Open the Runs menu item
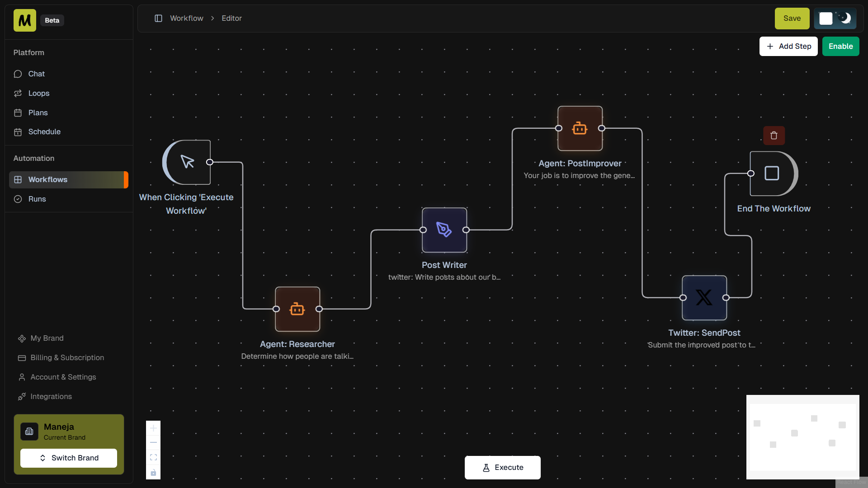 37,199
